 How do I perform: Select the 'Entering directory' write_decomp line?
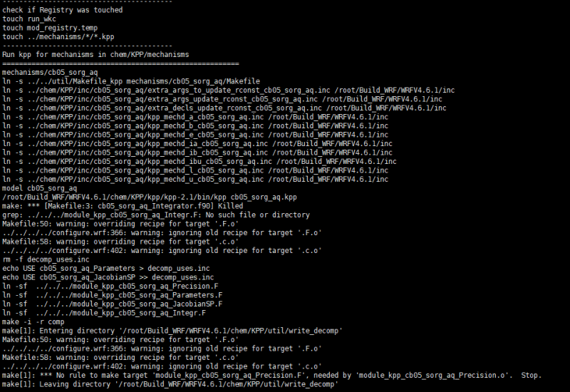172,331
